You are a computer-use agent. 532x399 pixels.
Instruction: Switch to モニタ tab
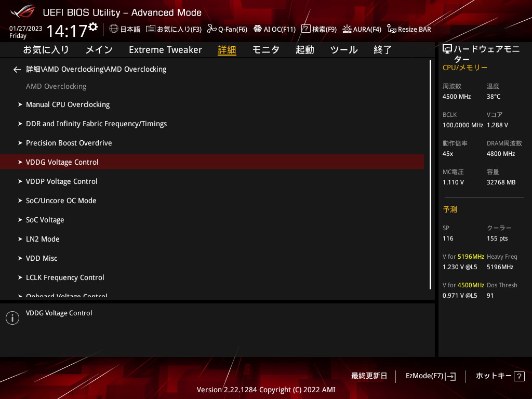(266, 50)
